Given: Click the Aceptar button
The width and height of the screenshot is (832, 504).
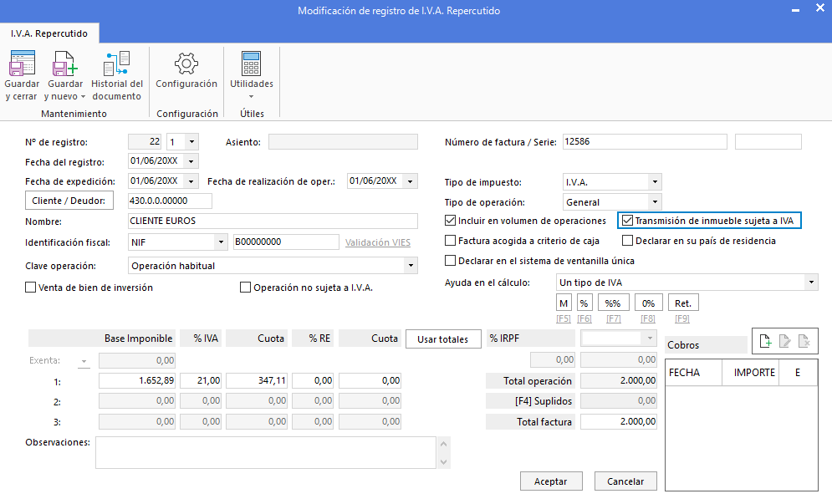Looking at the screenshot, I should click(x=551, y=481).
